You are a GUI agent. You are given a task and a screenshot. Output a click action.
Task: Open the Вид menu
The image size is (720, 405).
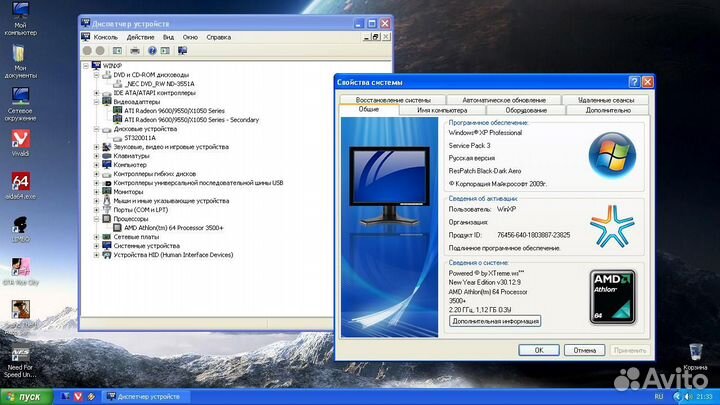click(169, 37)
